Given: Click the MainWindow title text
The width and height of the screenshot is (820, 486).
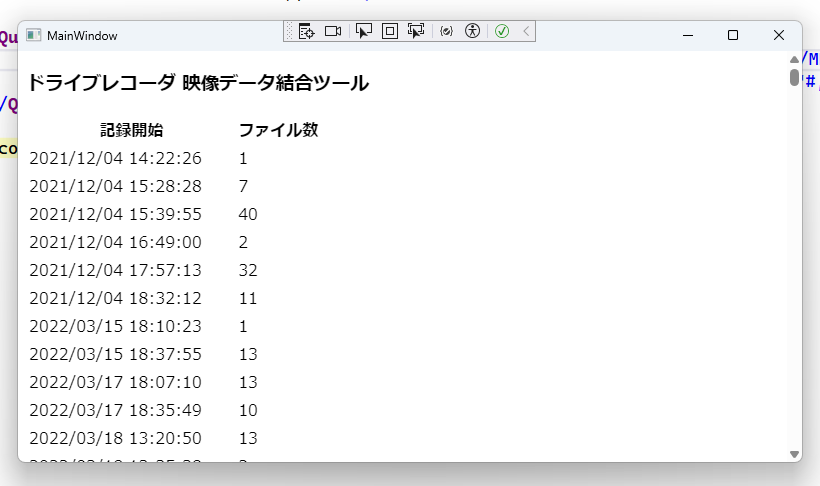Looking at the screenshot, I should pos(82,36).
